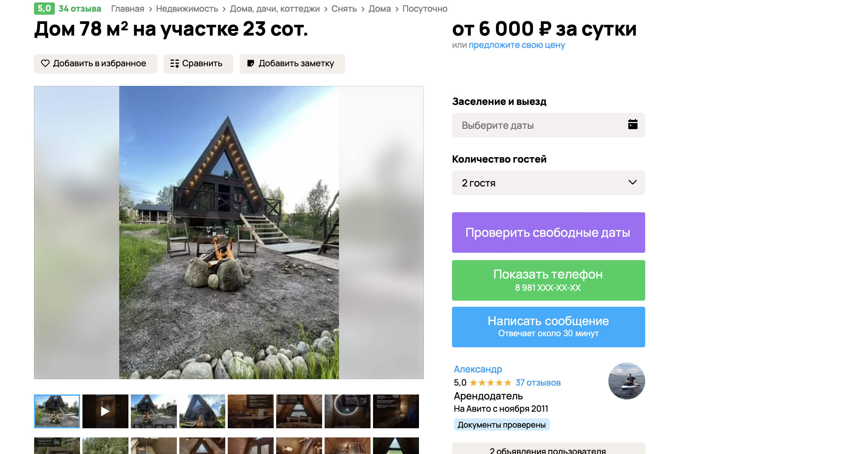Expand the guests count dropdown chevron
Screen dimensions: 868x454
pyautogui.click(x=633, y=183)
